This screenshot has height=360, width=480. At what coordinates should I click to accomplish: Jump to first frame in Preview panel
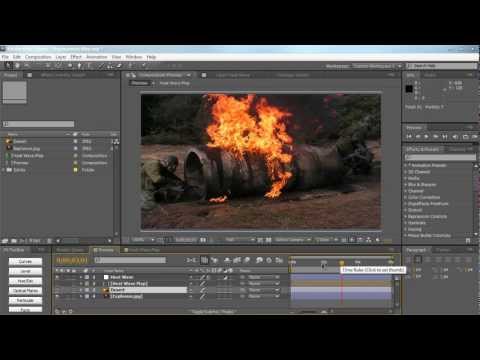(409, 137)
